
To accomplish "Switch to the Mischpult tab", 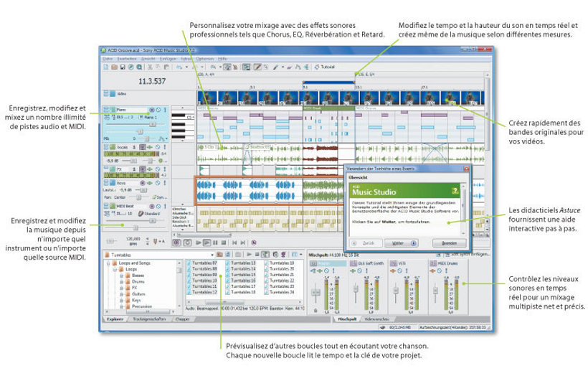I will [x=347, y=319].
